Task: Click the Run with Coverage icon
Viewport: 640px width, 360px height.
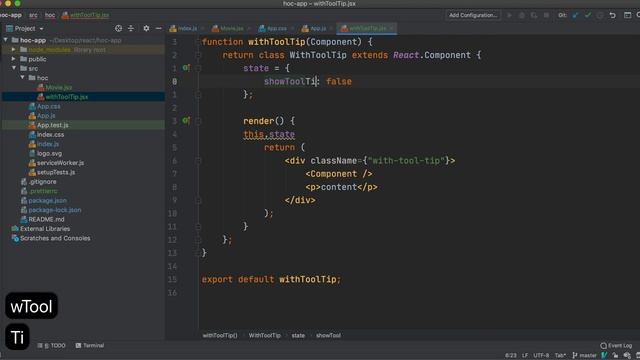Action: point(534,15)
